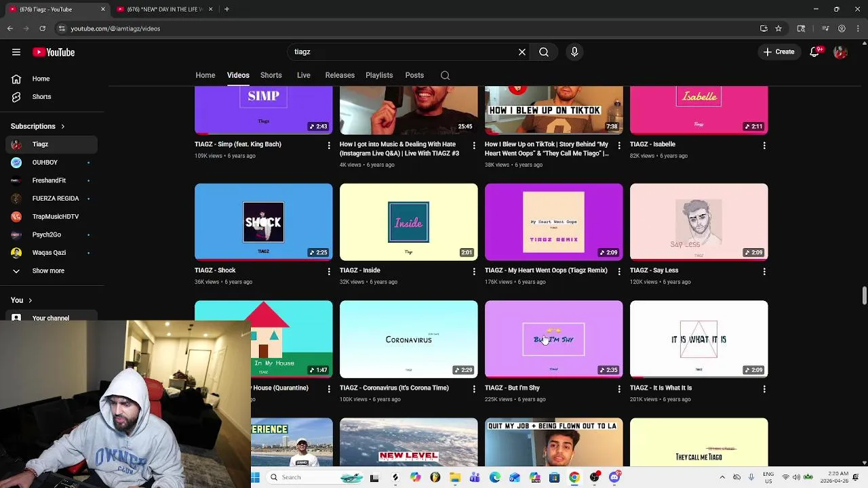
Task: Open the YouTube hamburger guide menu
Action: 16,52
